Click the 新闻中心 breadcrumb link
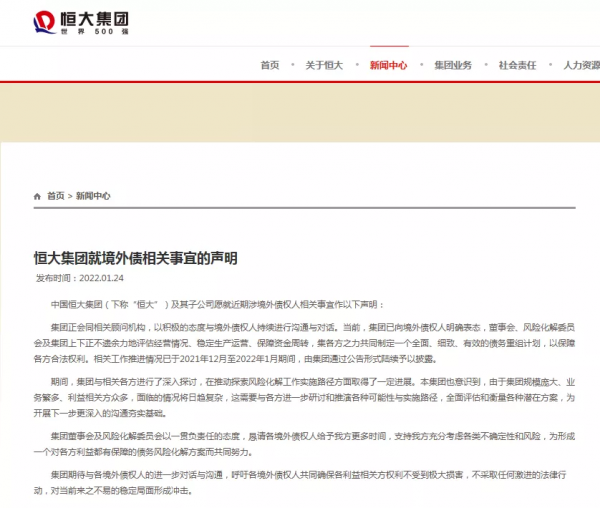 [93, 196]
